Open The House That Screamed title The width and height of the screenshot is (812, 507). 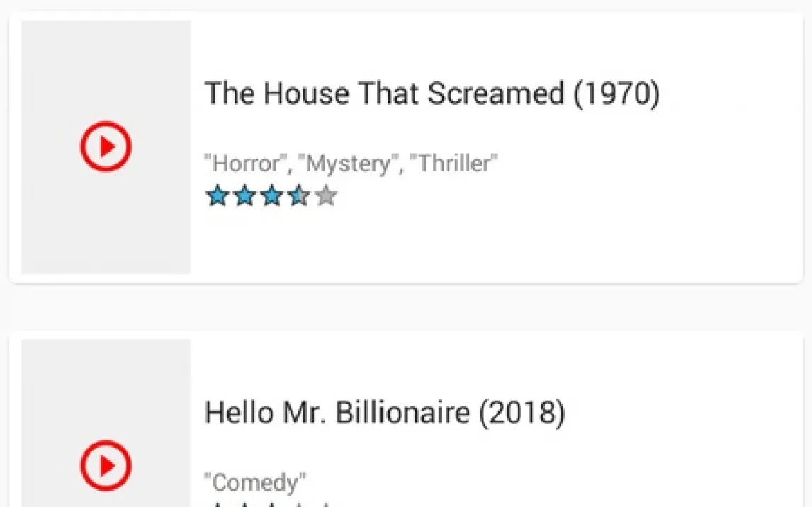pos(386,94)
